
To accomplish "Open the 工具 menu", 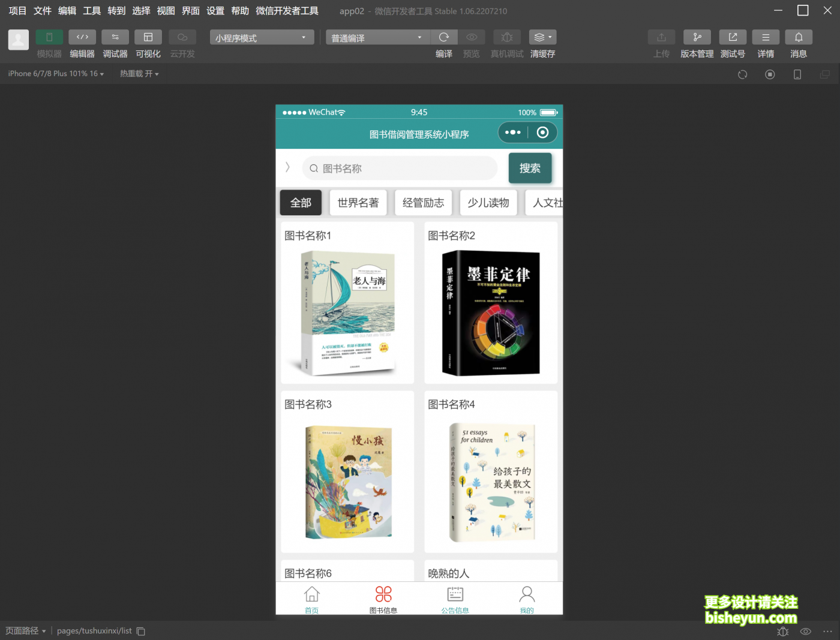I will point(92,11).
